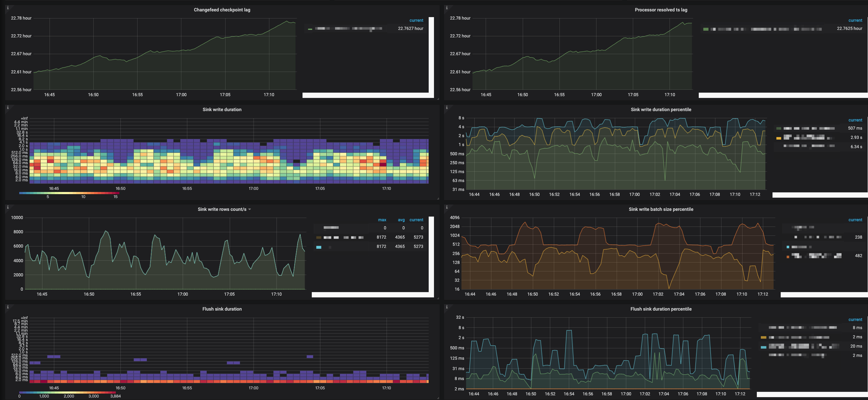Toggle the 2.93 s series in Sink write duration legend
The height and width of the screenshot is (400, 868).
point(806,137)
